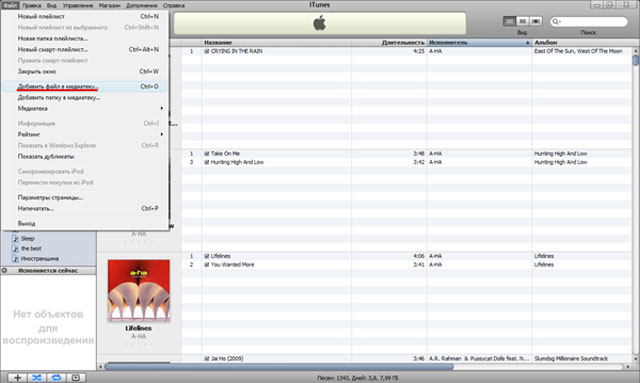Click the add playlist plus button
640x383 pixels.
[18, 377]
